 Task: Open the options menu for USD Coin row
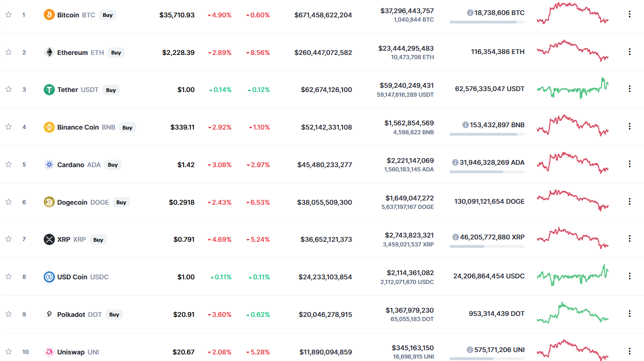pyautogui.click(x=629, y=276)
